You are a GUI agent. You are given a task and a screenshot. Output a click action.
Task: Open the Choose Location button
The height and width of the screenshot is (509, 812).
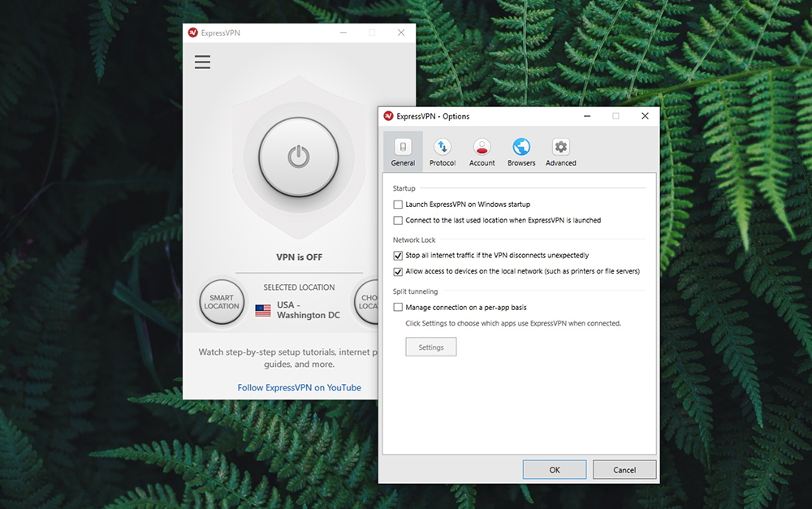point(367,302)
